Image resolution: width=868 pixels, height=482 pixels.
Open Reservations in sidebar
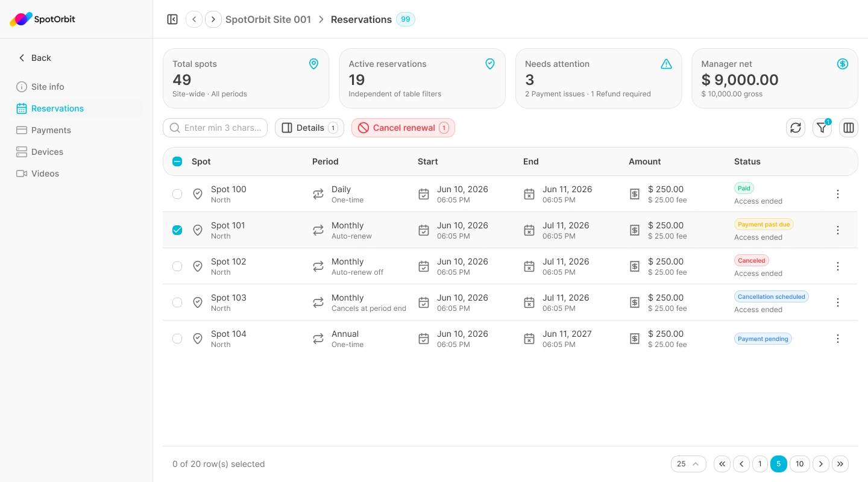click(77, 108)
